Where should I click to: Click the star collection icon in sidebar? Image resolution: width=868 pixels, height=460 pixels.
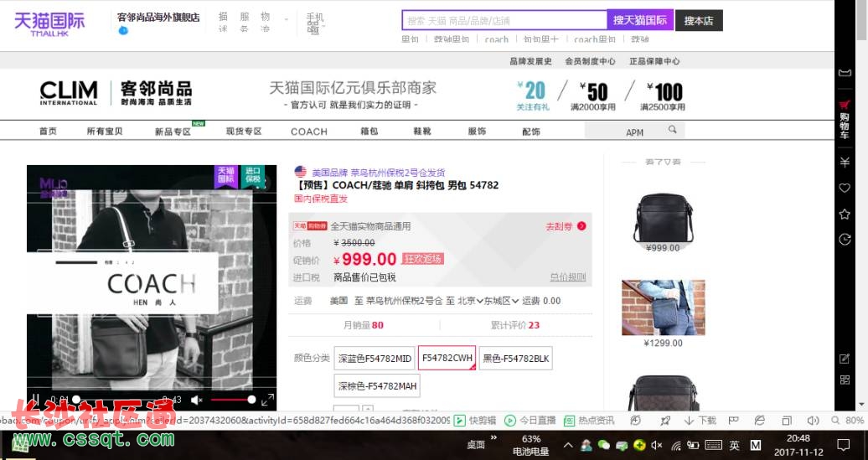point(845,214)
